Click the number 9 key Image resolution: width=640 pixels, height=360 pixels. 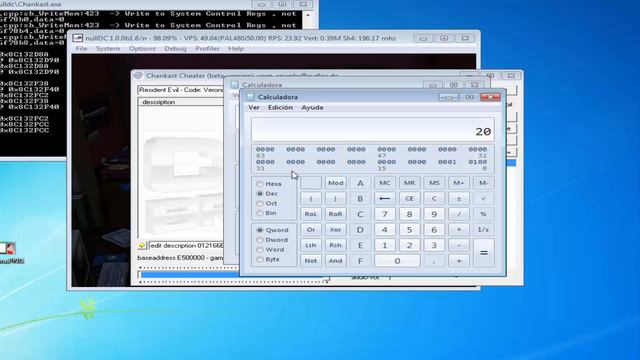pyautogui.click(x=434, y=214)
